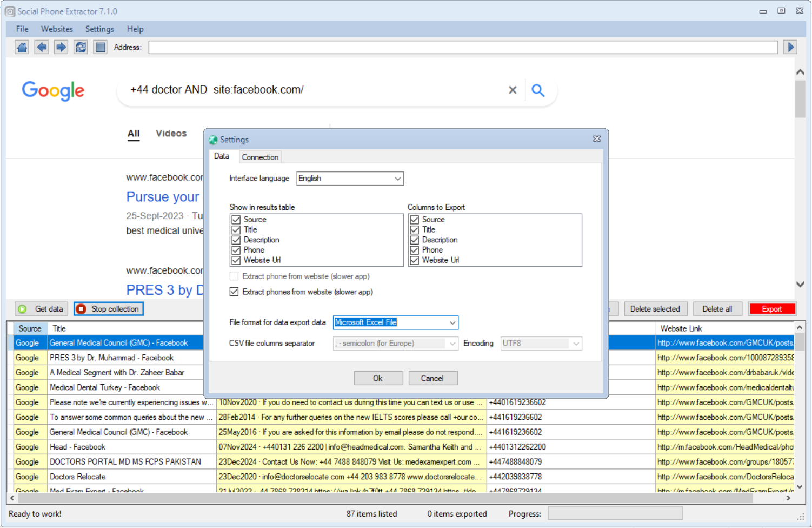Open the Interface language dropdown

click(x=397, y=179)
